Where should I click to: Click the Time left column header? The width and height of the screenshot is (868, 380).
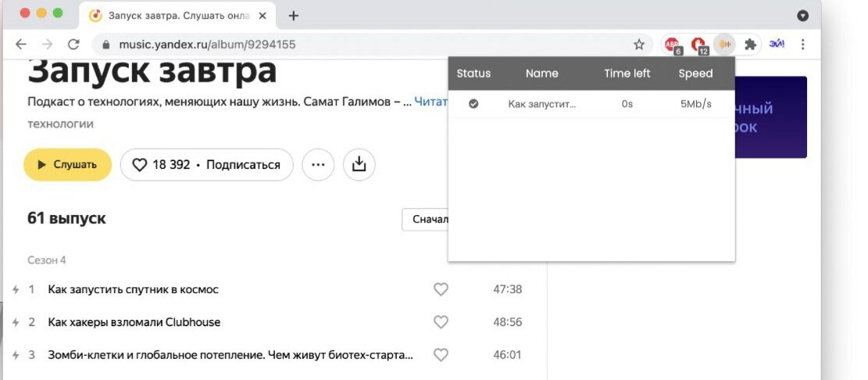click(627, 73)
